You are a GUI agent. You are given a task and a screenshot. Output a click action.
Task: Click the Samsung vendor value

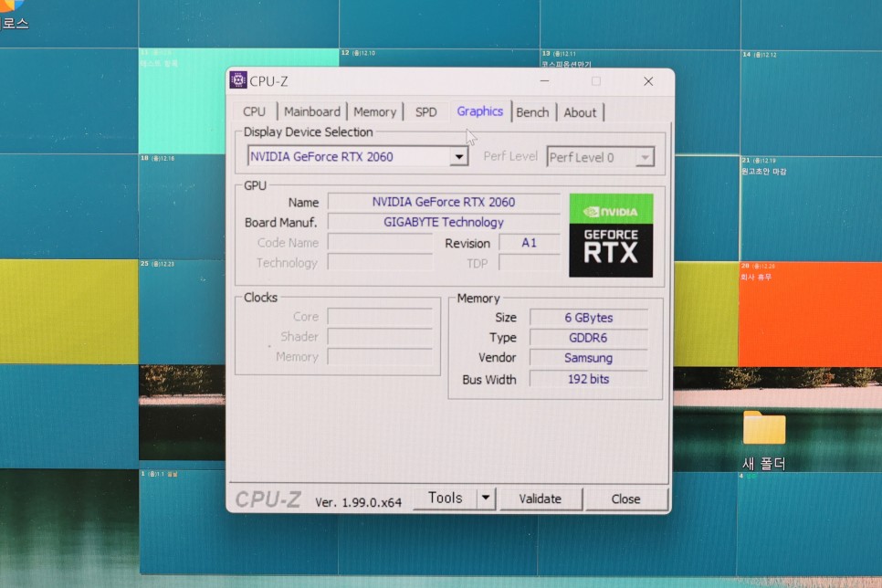tap(588, 358)
